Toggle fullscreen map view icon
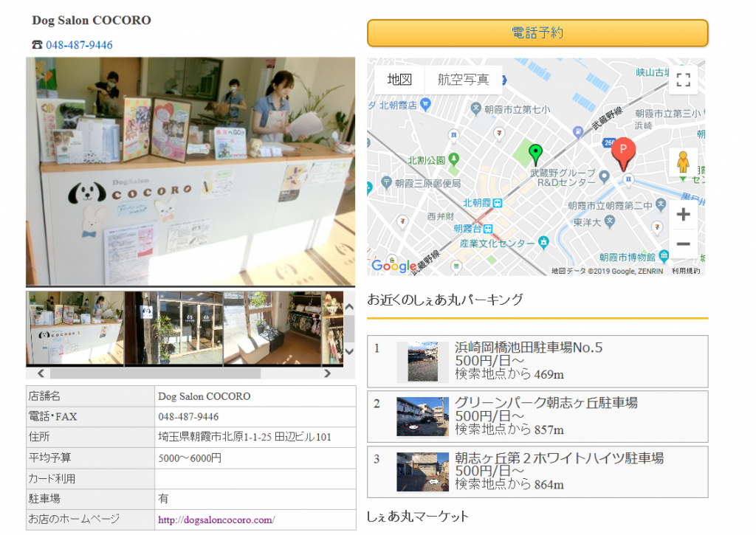The height and width of the screenshot is (535, 756). [683, 80]
